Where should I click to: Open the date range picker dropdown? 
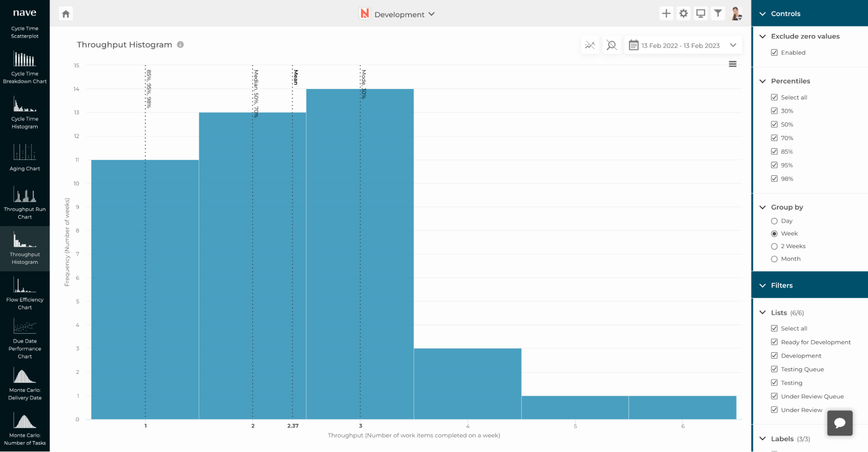[733, 45]
